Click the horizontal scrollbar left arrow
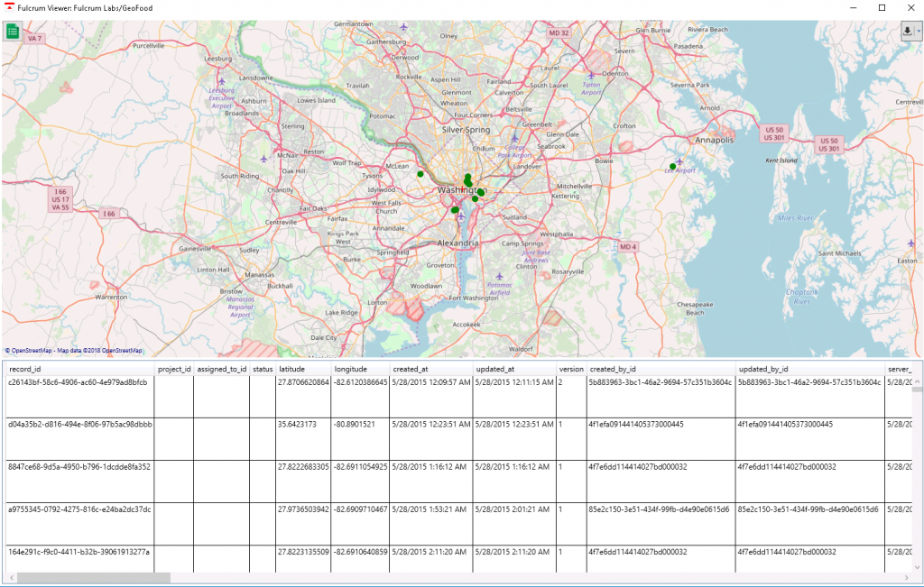 tap(10, 578)
